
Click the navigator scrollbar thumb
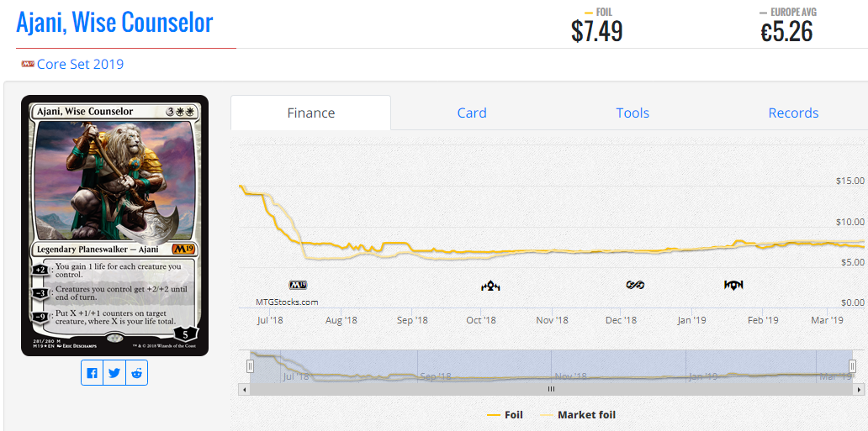pyautogui.click(x=551, y=389)
